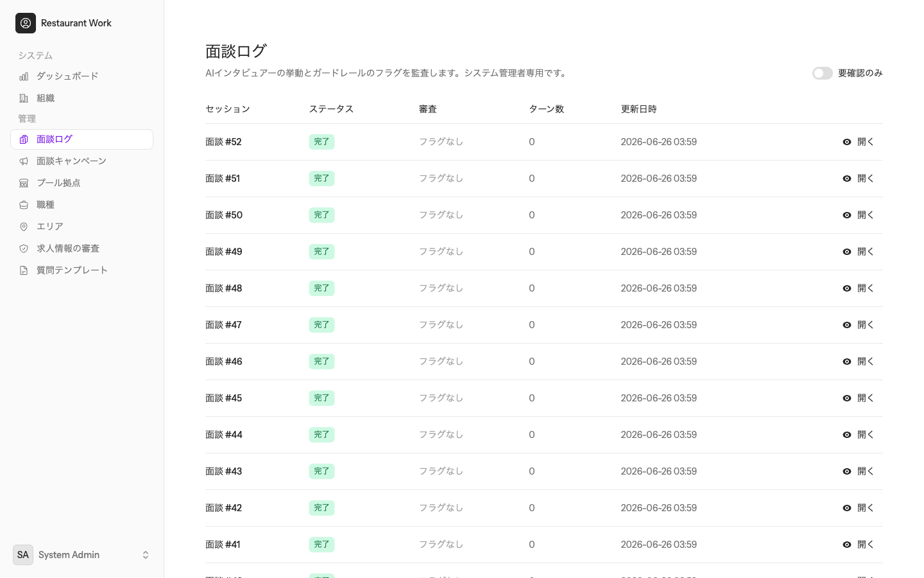Click the Restaurant Work title
Viewport: 924px width, 578px height.
pos(76,23)
